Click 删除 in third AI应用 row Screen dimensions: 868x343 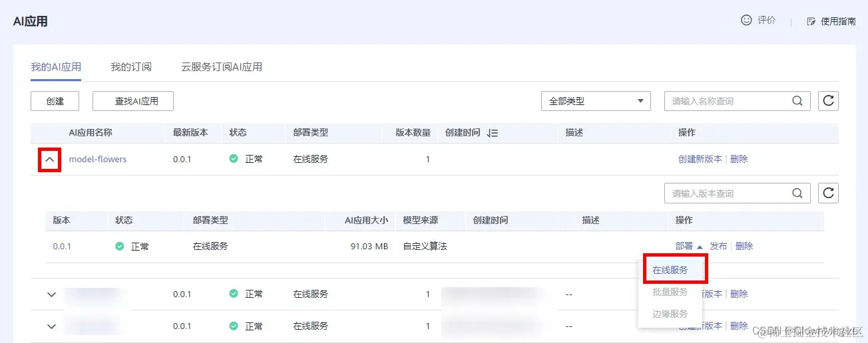pos(739,326)
